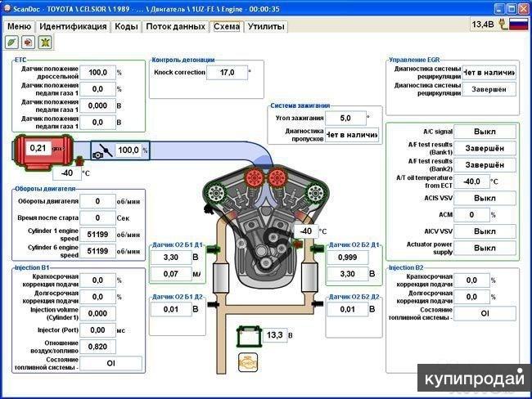Click the ACIS VSV label
This screenshot has width=532, height=399.
[x=439, y=198]
